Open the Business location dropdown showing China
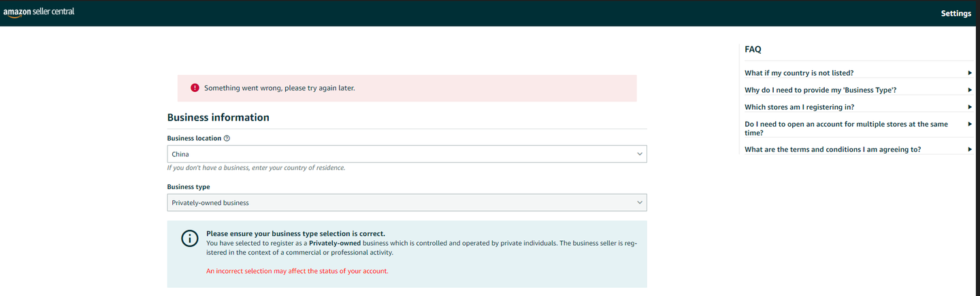This screenshot has height=296, width=980. pyautogui.click(x=407, y=154)
